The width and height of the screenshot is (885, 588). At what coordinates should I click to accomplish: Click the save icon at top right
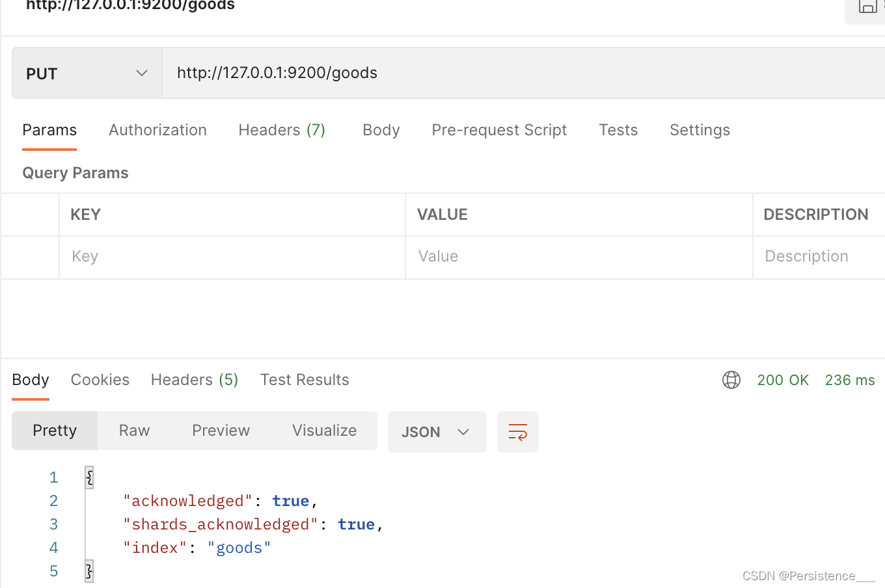(x=867, y=7)
